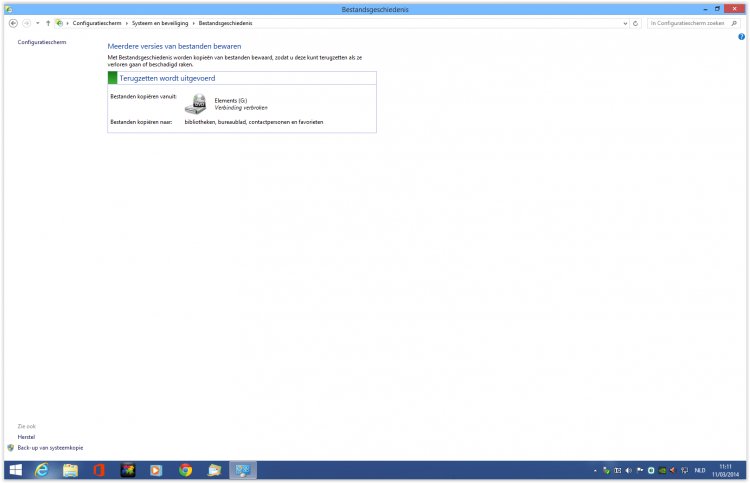Launch Microsoft Office from the taskbar

99,470
